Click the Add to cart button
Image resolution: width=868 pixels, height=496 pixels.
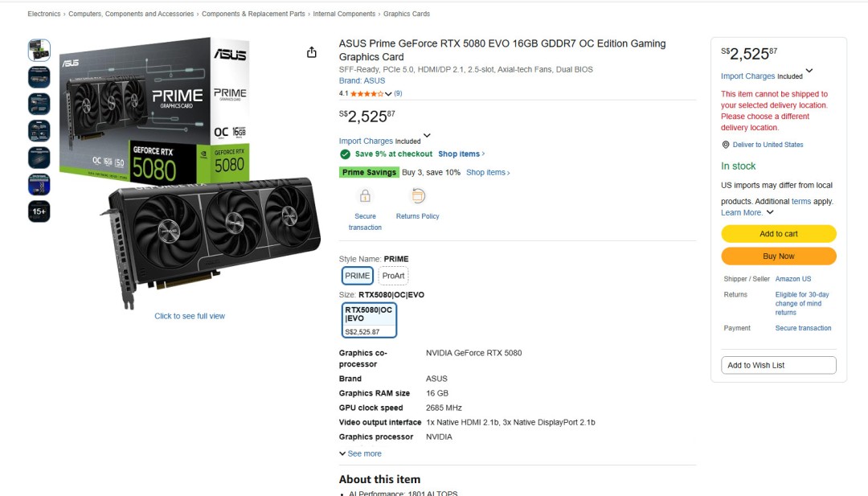pos(778,234)
